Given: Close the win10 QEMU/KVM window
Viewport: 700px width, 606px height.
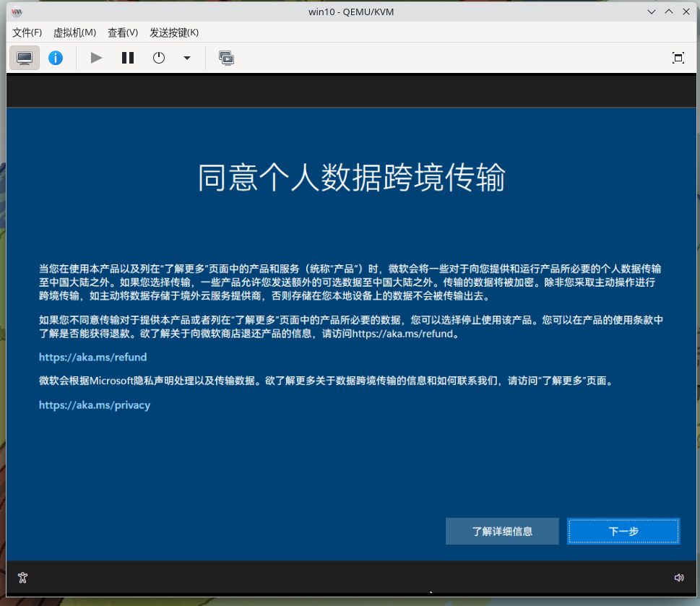Looking at the screenshot, I should [686, 12].
